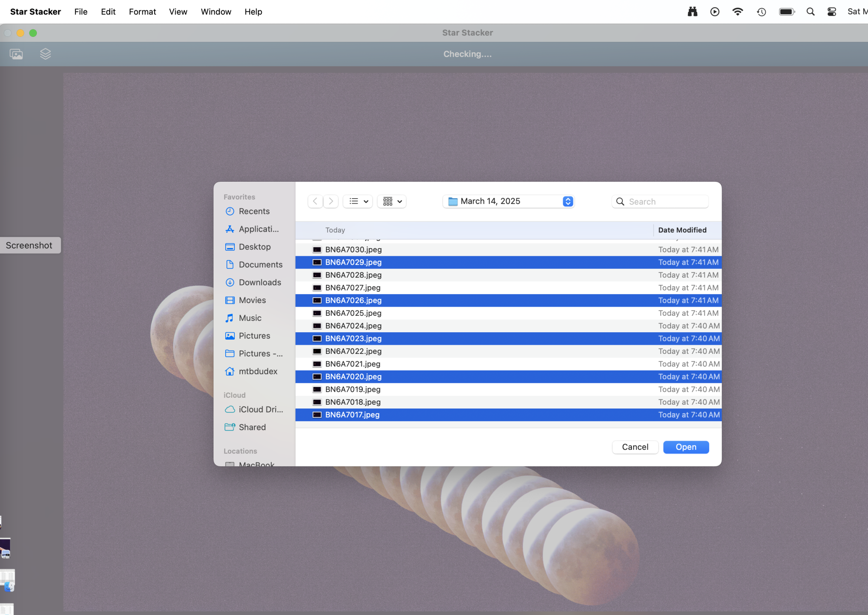Open the group-by grid options dropdown
This screenshot has height=615, width=868.
coord(392,201)
